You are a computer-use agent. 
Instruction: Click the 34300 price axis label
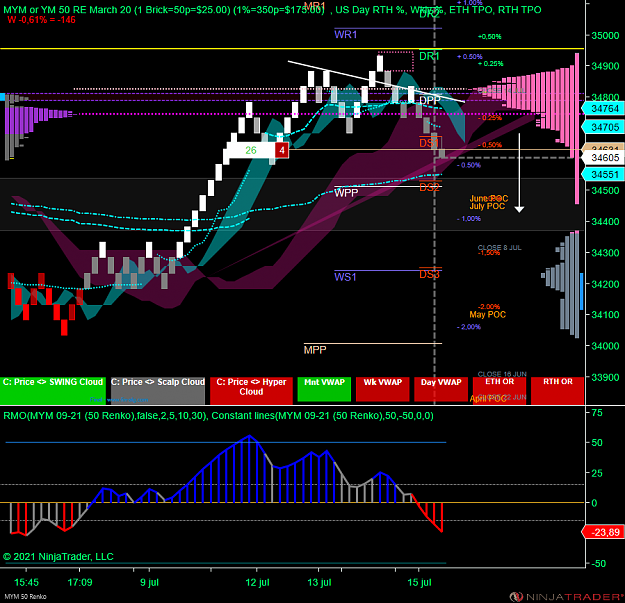[x=605, y=253]
